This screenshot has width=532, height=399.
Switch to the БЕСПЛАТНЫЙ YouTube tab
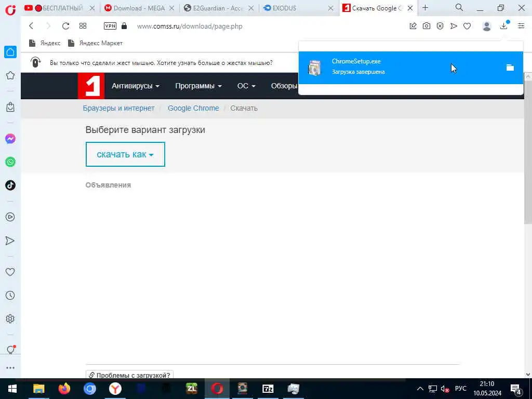[60, 8]
